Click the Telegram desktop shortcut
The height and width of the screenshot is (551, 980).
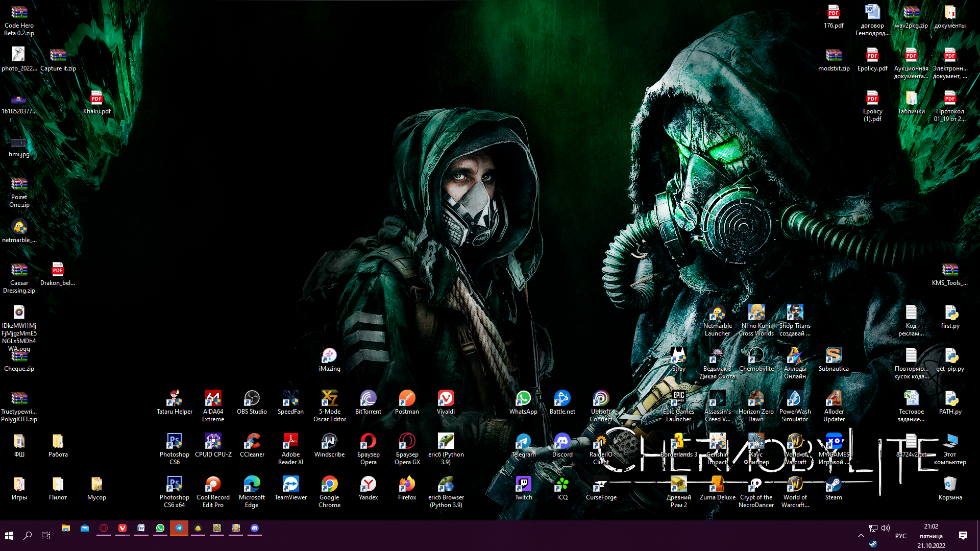(x=523, y=445)
